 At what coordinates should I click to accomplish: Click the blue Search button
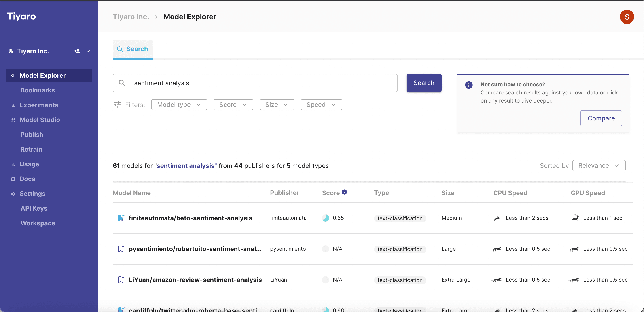[424, 83]
